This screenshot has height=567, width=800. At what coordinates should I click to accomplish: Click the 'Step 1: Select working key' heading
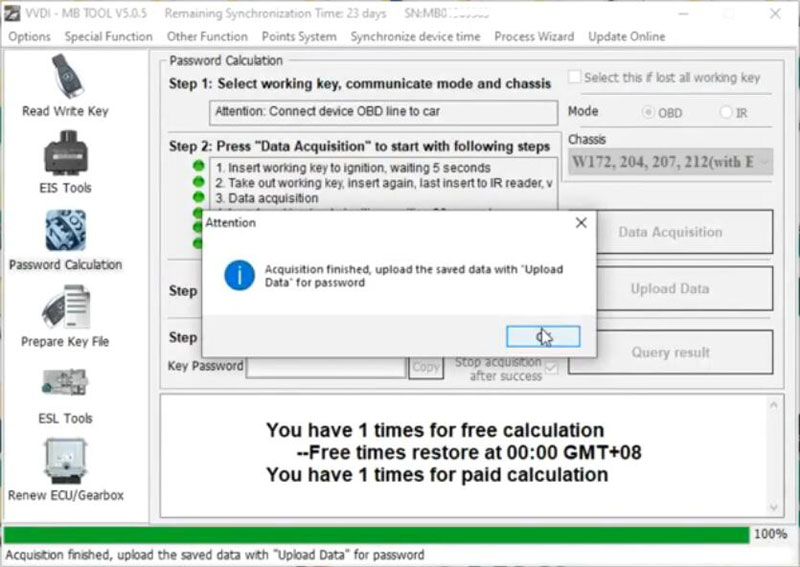click(360, 84)
